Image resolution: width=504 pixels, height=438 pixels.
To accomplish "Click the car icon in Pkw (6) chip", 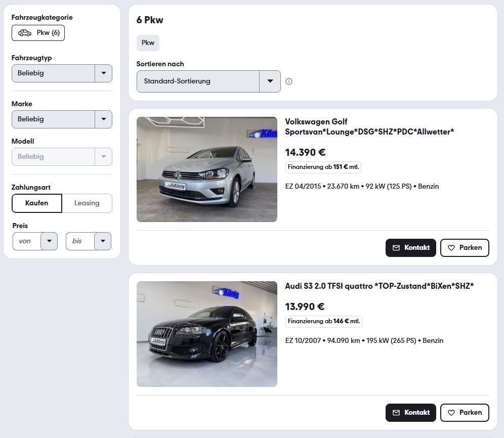I will point(25,33).
